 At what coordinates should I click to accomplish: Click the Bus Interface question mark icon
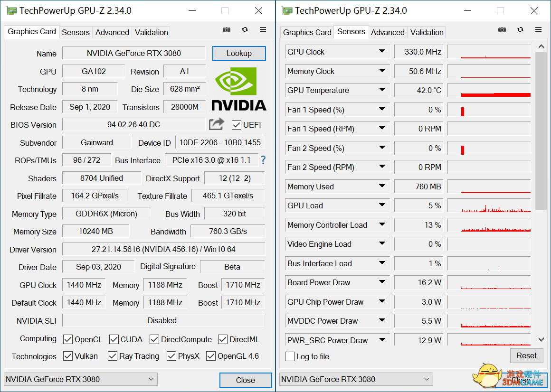click(263, 160)
